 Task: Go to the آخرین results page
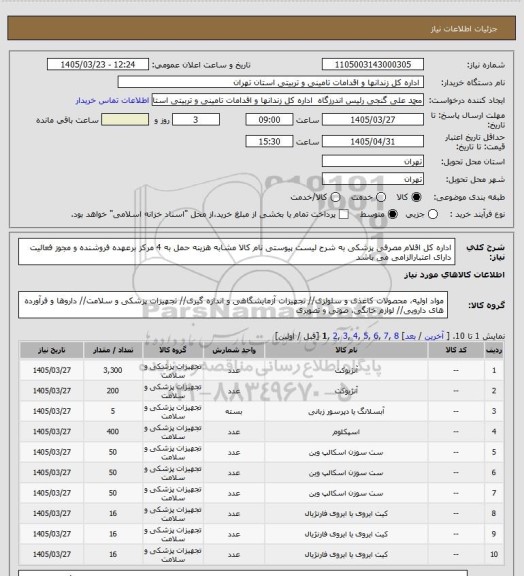click(434, 336)
